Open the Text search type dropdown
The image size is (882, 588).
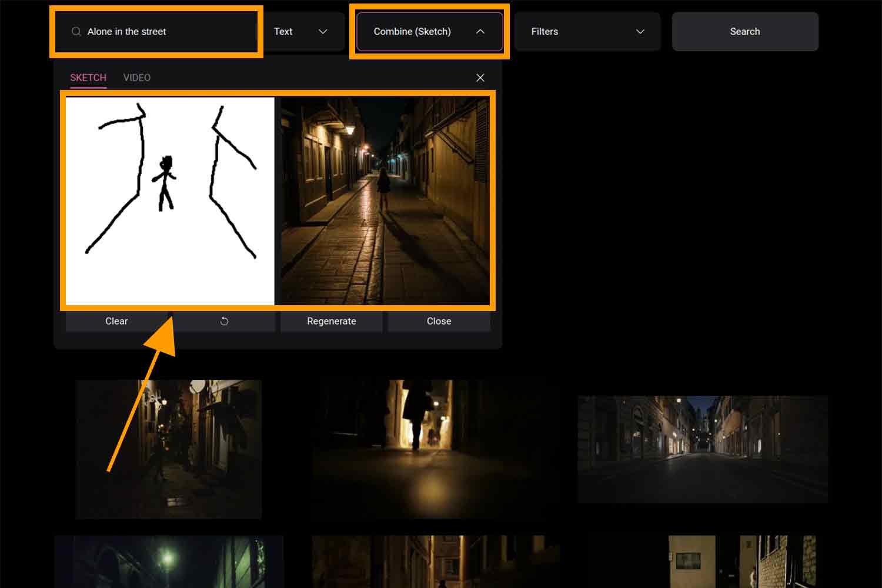coord(303,32)
